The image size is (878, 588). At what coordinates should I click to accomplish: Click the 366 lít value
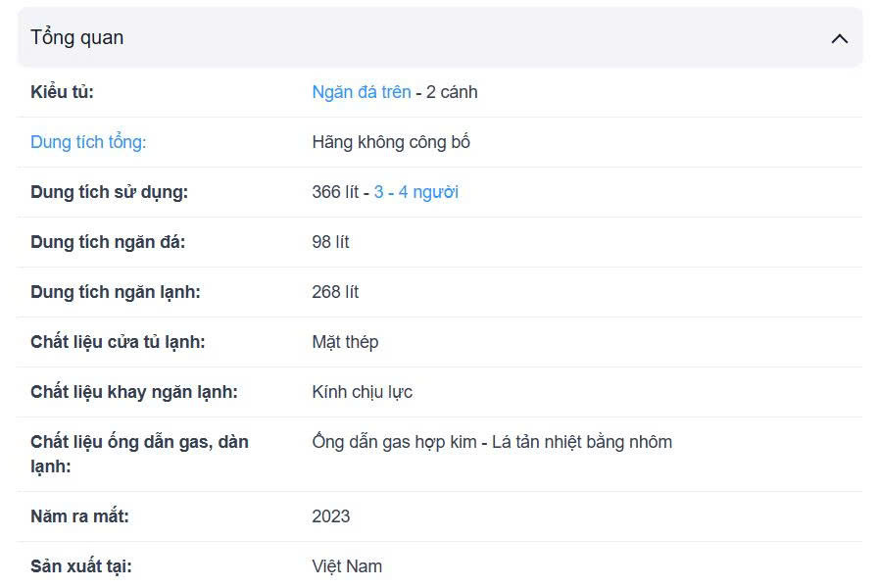click(x=335, y=192)
